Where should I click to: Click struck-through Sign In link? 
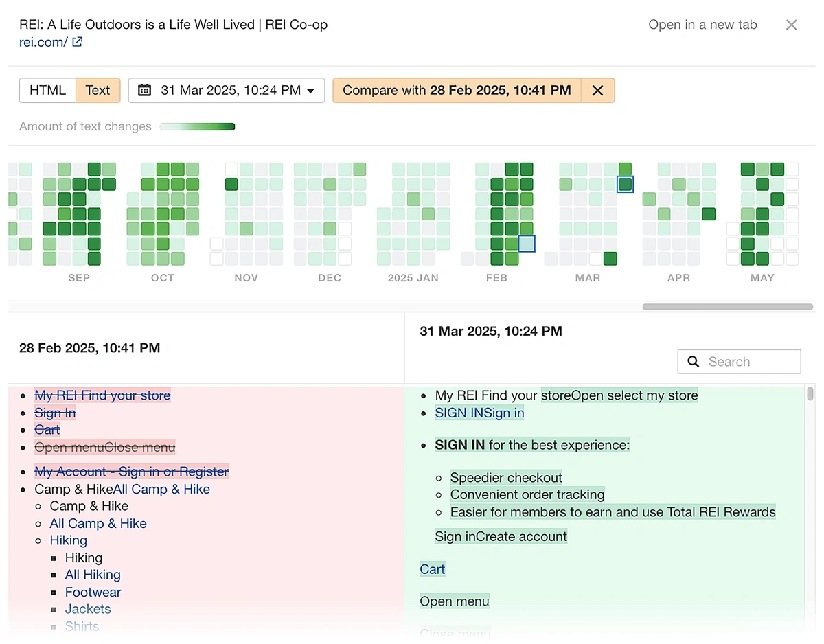coord(55,413)
